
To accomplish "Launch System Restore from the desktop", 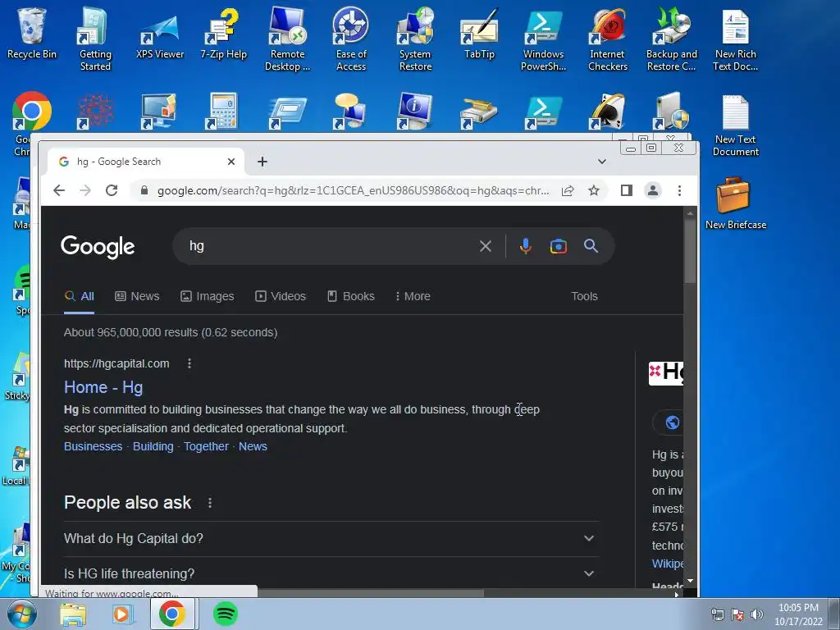I will point(415,39).
